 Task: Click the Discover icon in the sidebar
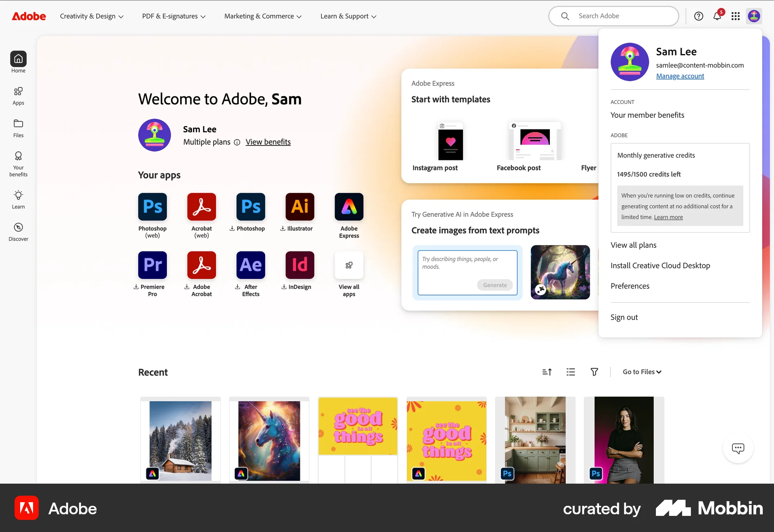point(18,231)
